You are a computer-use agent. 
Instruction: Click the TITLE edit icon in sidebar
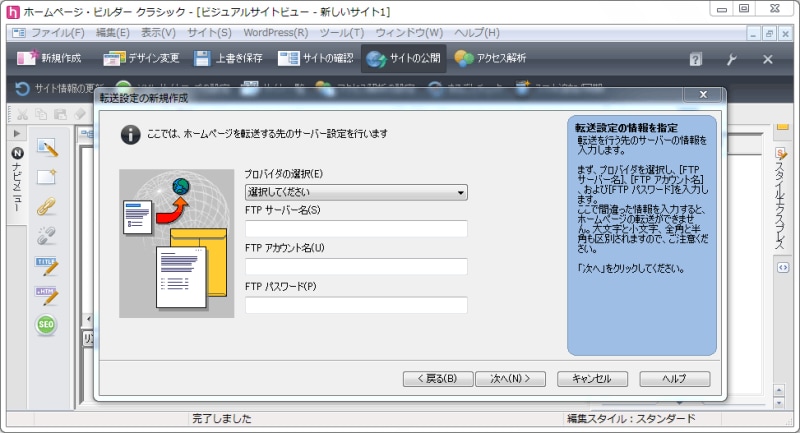click(47, 266)
